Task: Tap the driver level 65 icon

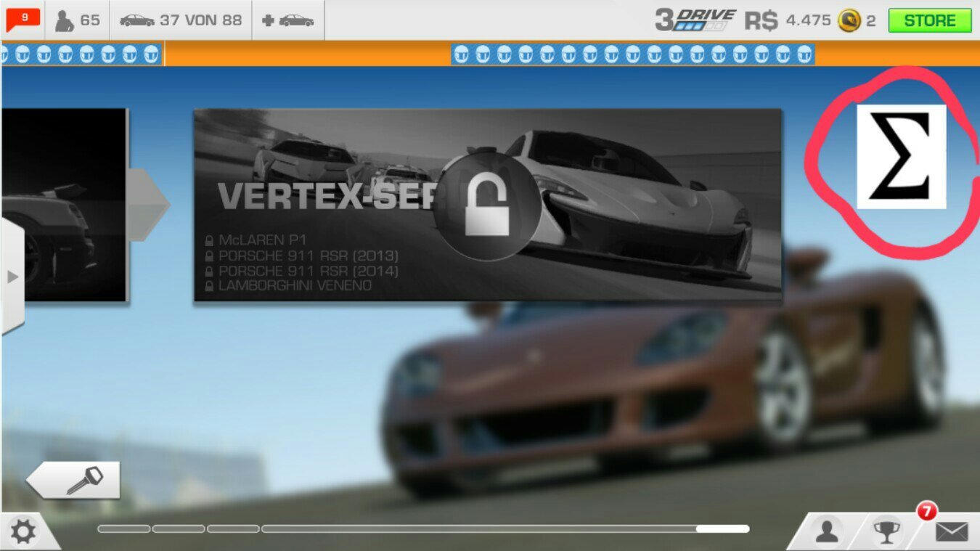Action: tap(78, 20)
